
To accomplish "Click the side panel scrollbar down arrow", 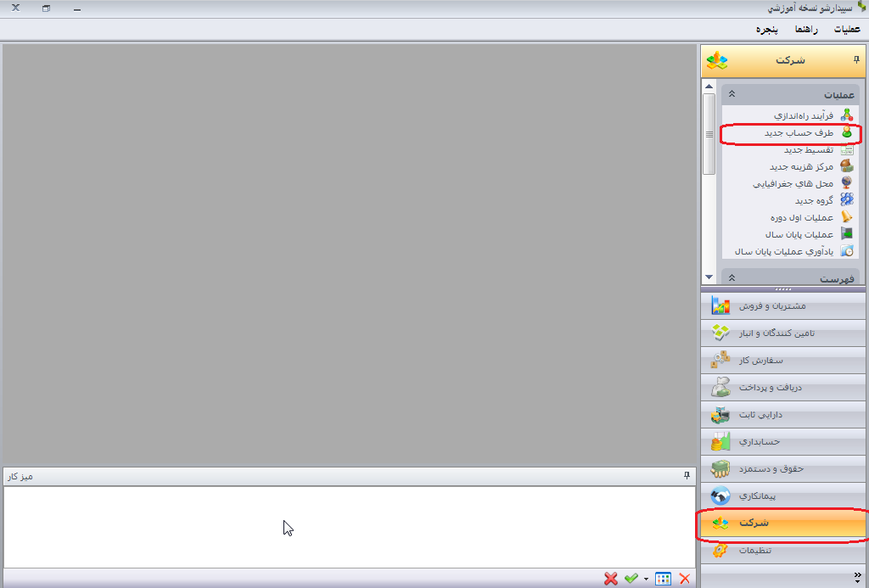I will click(709, 277).
